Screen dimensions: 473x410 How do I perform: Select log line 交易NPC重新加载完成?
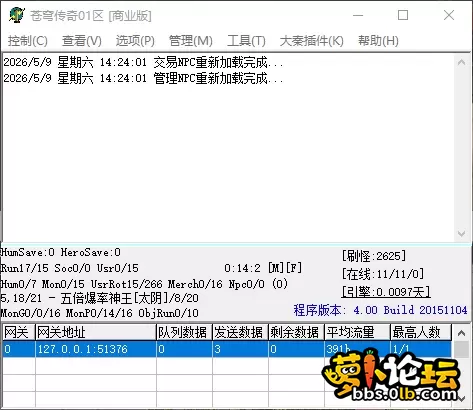[143, 62]
